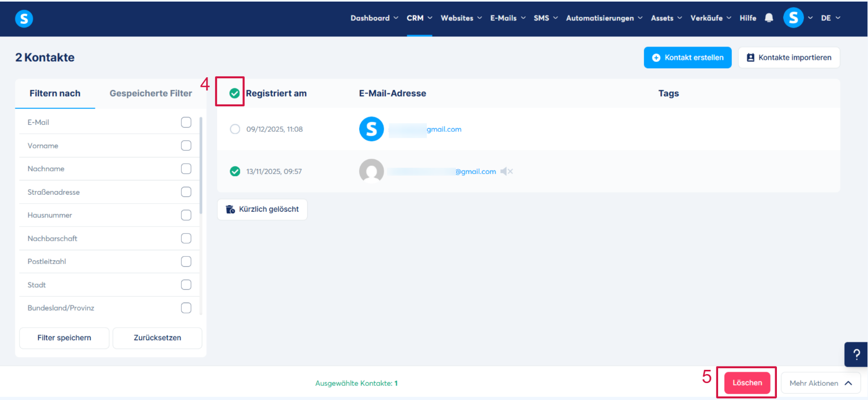
Task: Click the grey avatar of the 13/11/2025 contact
Action: pos(371,171)
